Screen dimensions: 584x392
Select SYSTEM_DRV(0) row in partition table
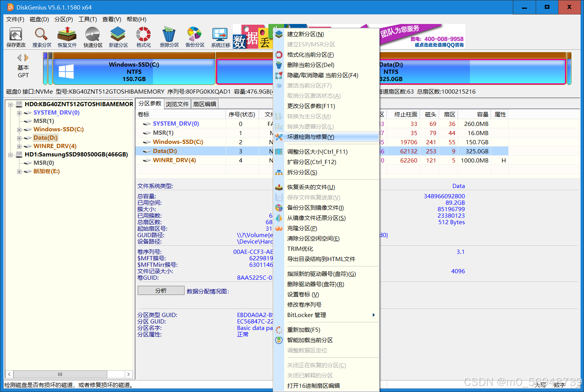322,124
